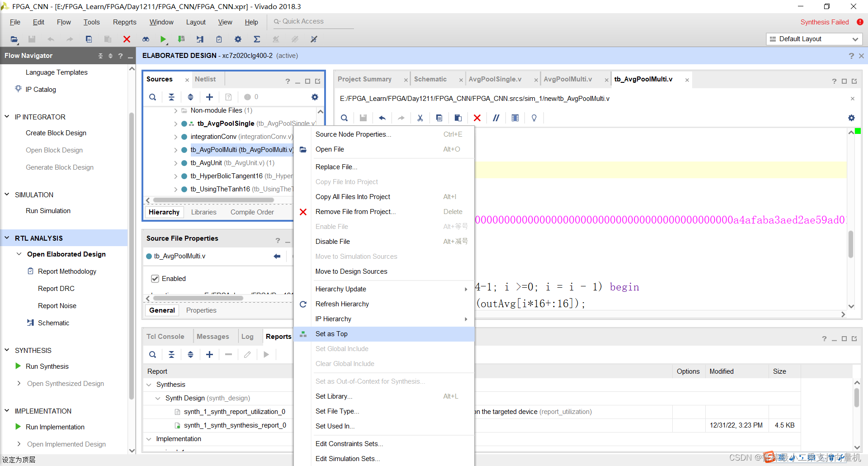Click the paste icon in editor toolbar

[458, 118]
